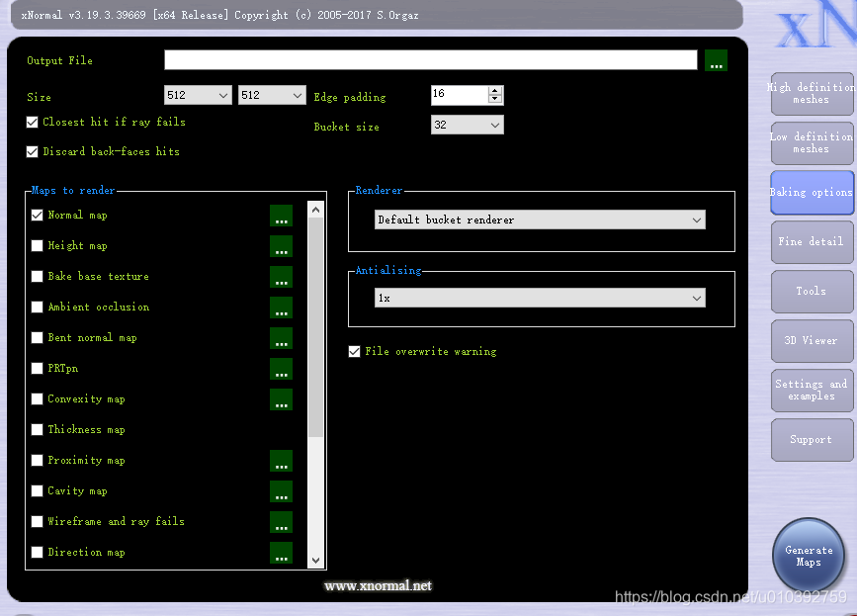Switch to High definition meshes tab

pyautogui.click(x=812, y=94)
